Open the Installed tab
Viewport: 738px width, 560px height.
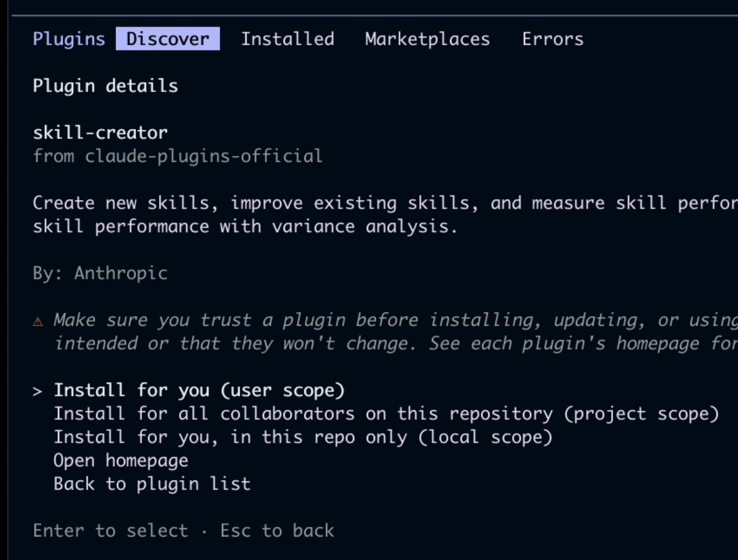[288, 39]
